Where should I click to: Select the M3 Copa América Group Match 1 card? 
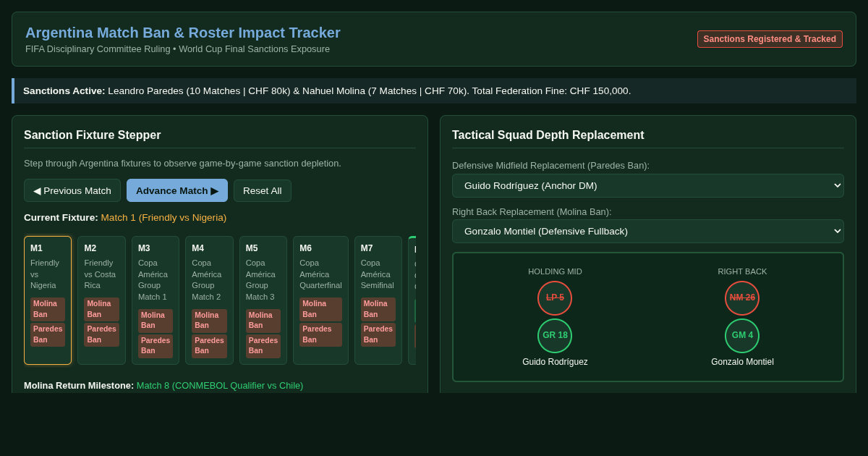click(x=156, y=300)
